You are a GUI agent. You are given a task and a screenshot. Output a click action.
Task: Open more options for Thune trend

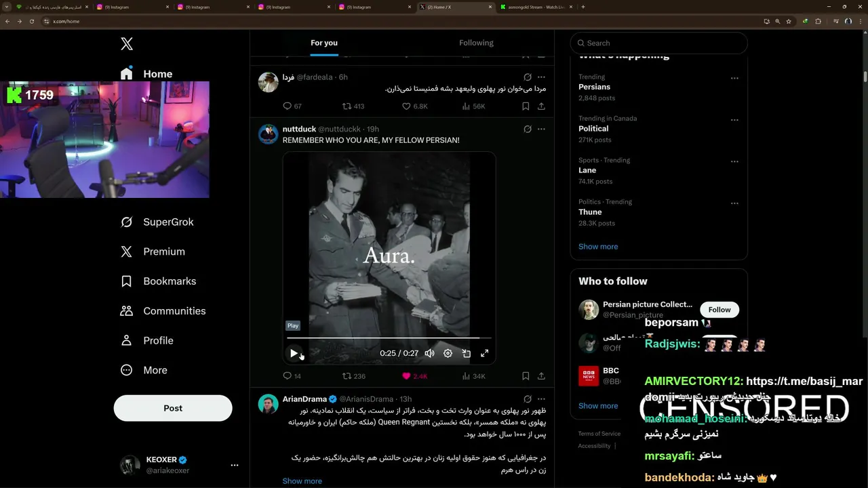[734, 203]
